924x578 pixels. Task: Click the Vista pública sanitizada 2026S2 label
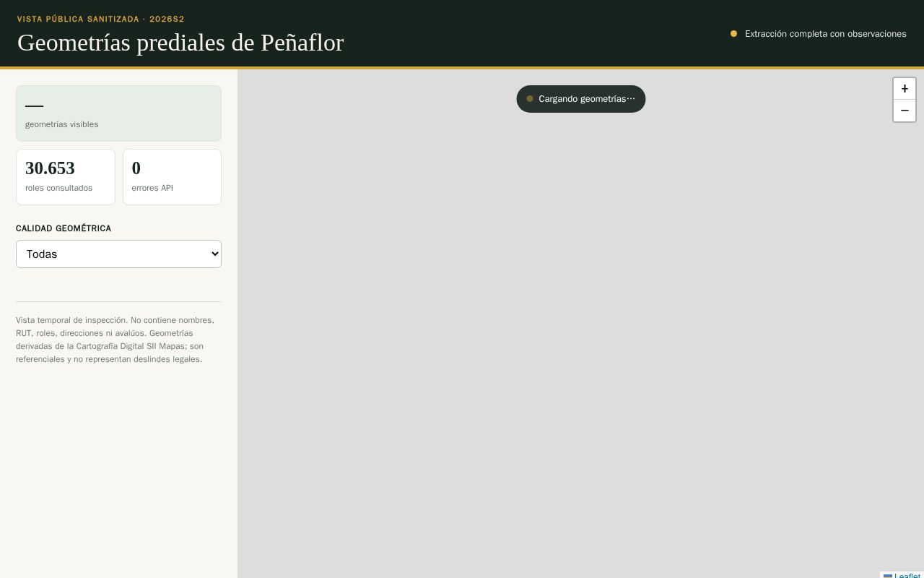coord(101,19)
